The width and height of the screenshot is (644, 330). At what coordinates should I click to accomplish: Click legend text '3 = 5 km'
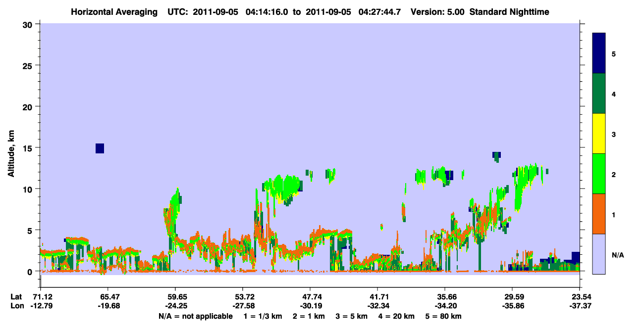[352, 316]
